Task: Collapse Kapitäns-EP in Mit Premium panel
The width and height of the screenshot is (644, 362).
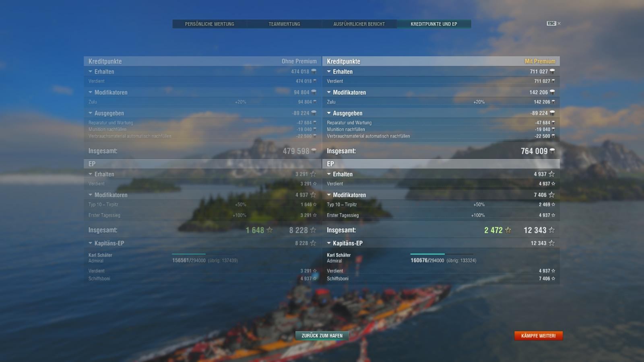Action: click(329, 243)
